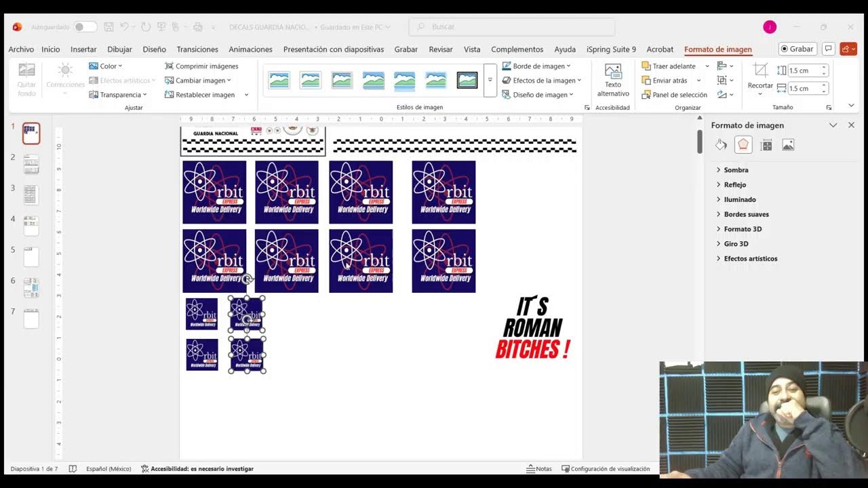Expand the picture styles gallery
Screen dimensions: 868x488
click(490, 80)
